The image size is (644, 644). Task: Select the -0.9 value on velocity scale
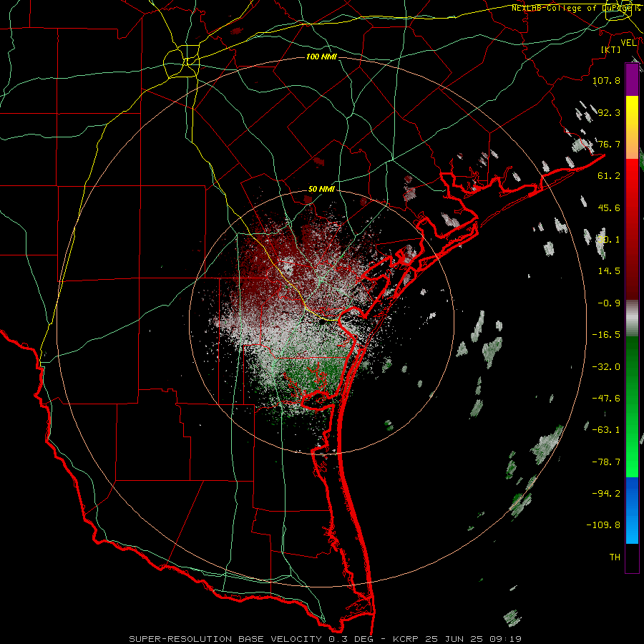pyautogui.click(x=609, y=303)
